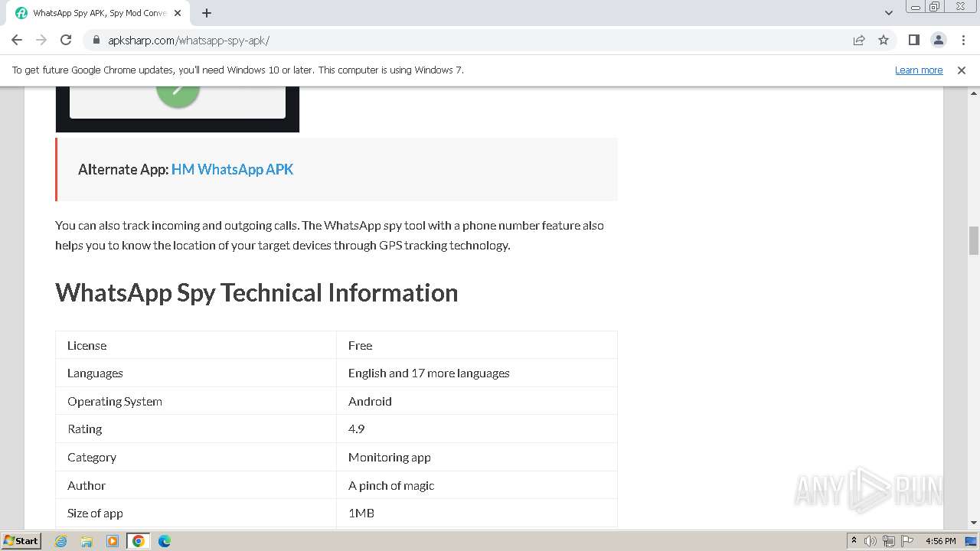Select the License table cell
The height and width of the screenshot is (551, 980).
tap(196, 345)
